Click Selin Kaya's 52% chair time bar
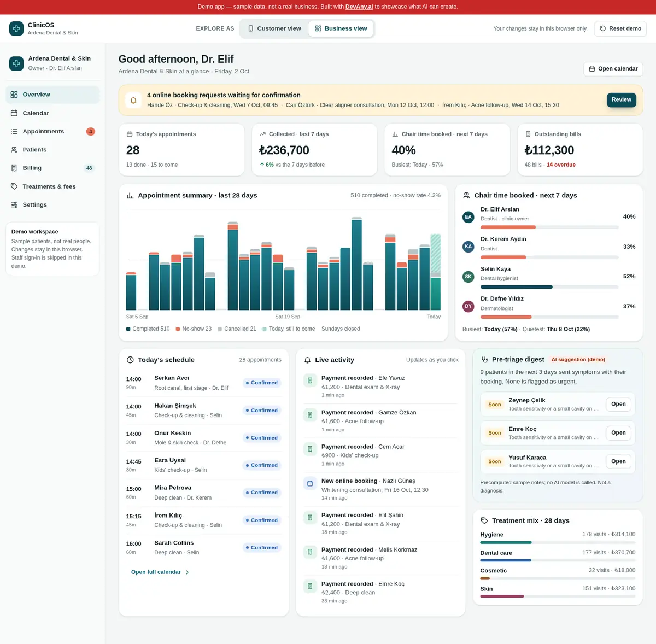Screen dimensions: 656x644 coord(549,287)
